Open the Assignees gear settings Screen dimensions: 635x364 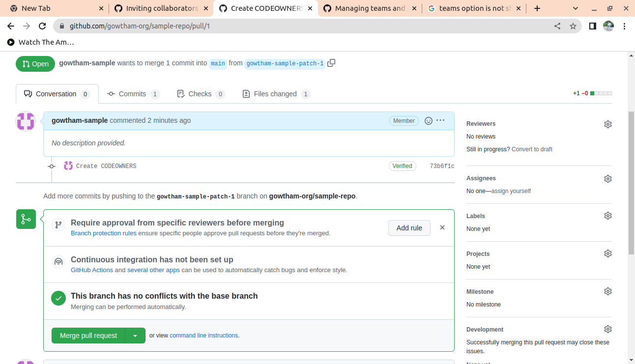click(607, 179)
